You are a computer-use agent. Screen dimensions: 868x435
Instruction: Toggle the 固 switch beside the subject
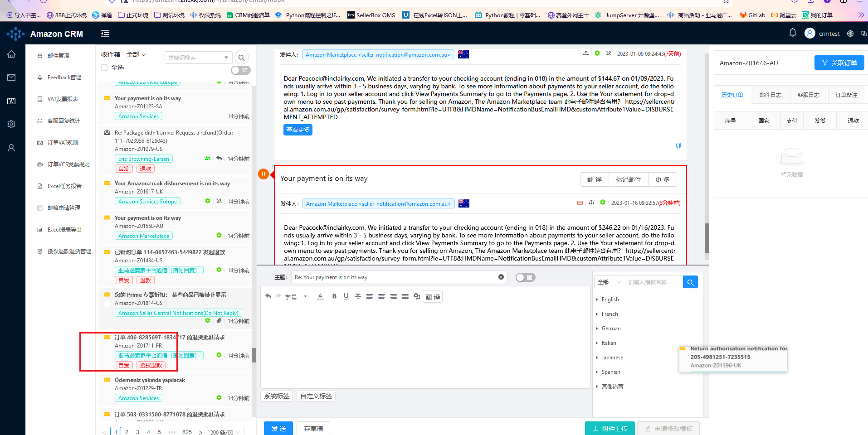(526, 277)
